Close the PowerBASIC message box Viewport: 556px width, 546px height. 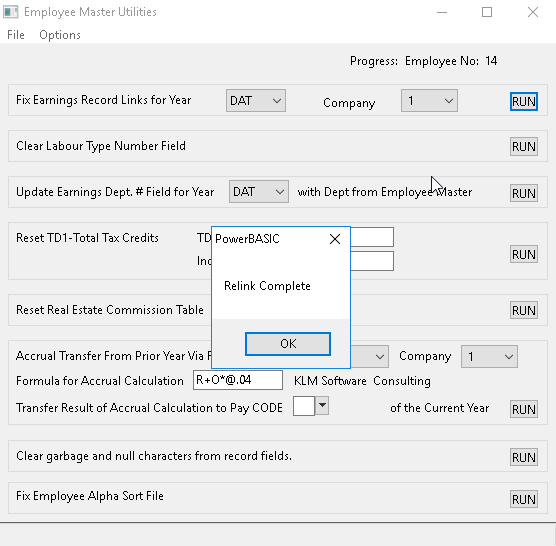(335, 239)
